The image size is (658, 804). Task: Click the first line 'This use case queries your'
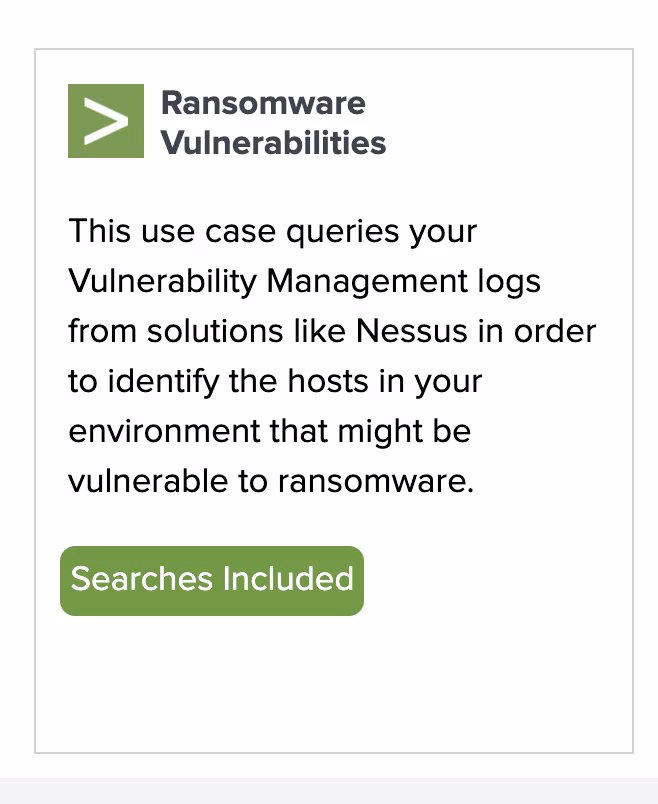[x=273, y=231]
